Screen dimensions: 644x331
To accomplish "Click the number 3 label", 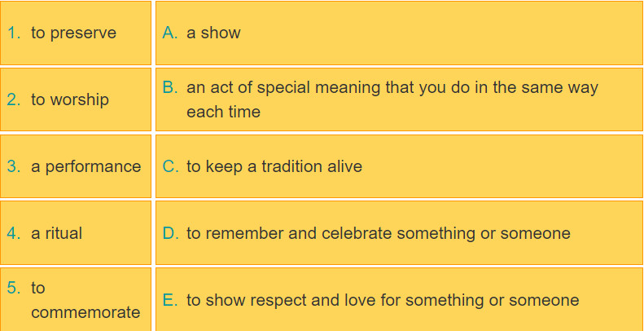I will click(x=14, y=166).
